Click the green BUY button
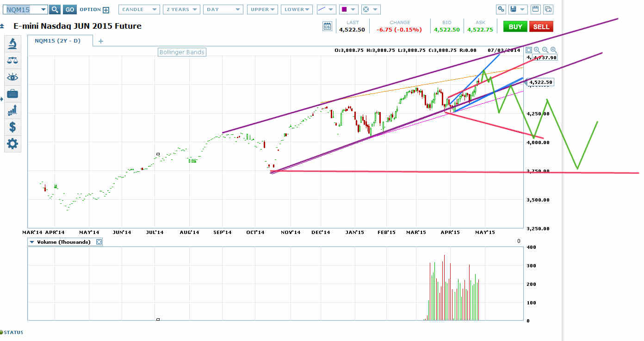Screen dimensions: 644x341 click(515, 27)
